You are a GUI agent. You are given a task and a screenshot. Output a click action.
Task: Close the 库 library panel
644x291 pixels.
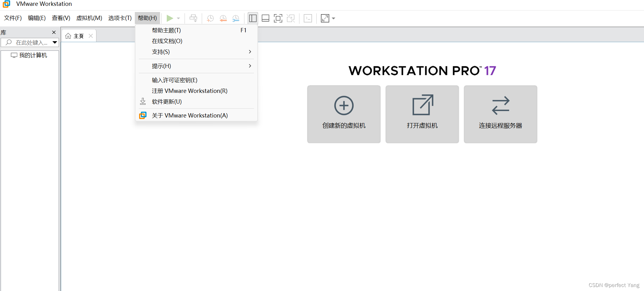pyautogui.click(x=54, y=32)
